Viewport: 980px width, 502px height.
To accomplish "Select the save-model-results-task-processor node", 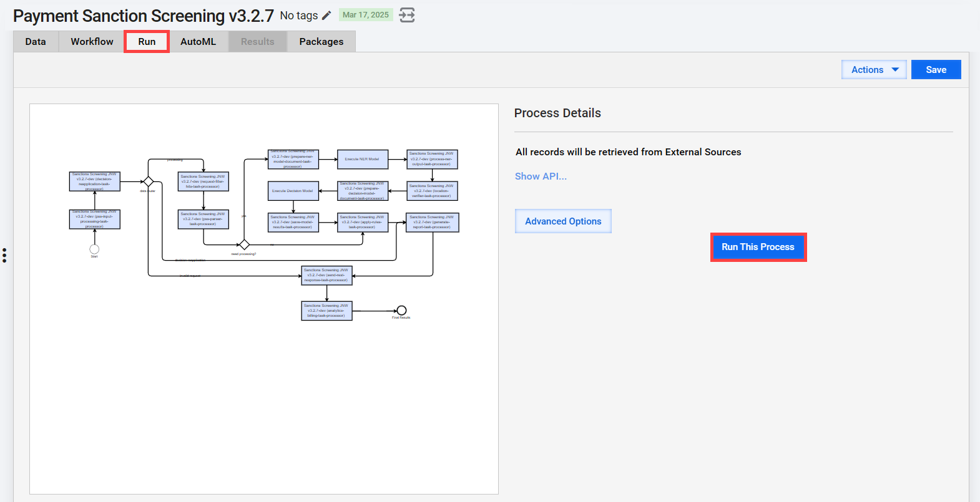I will [x=293, y=223].
